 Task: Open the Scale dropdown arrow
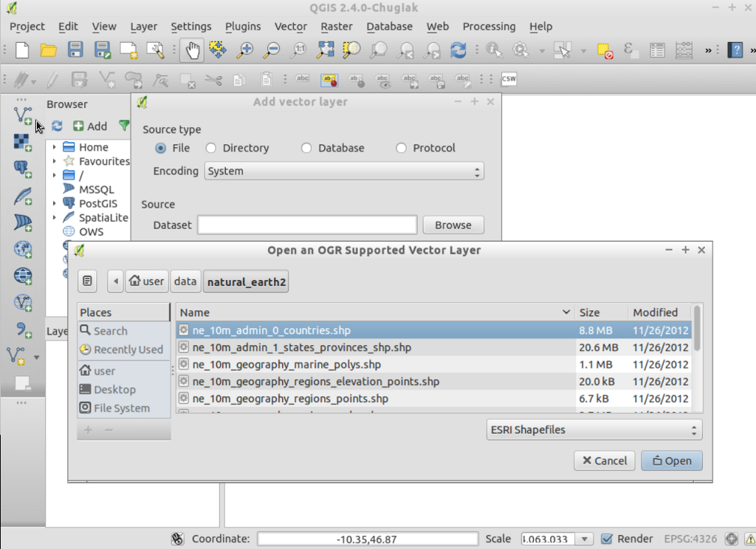[585, 539]
